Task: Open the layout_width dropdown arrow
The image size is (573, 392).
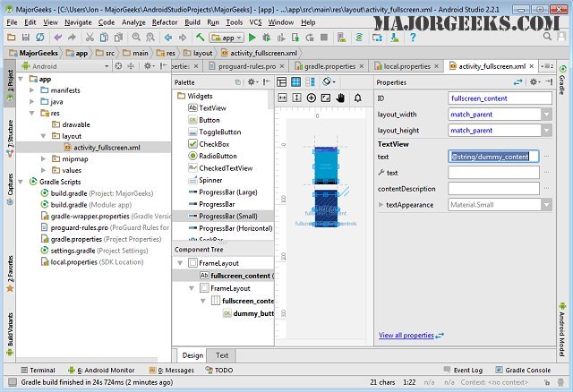Action: click(x=547, y=115)
